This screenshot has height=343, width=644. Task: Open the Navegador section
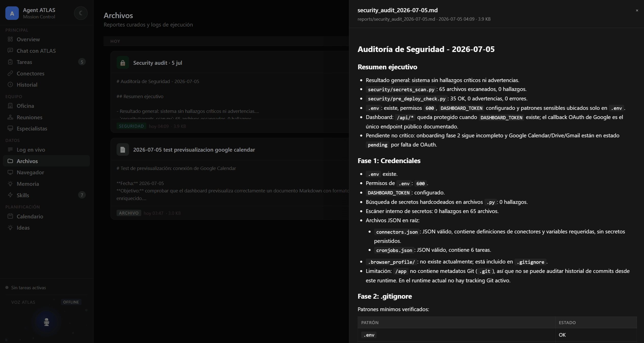[x=46, y=172]
